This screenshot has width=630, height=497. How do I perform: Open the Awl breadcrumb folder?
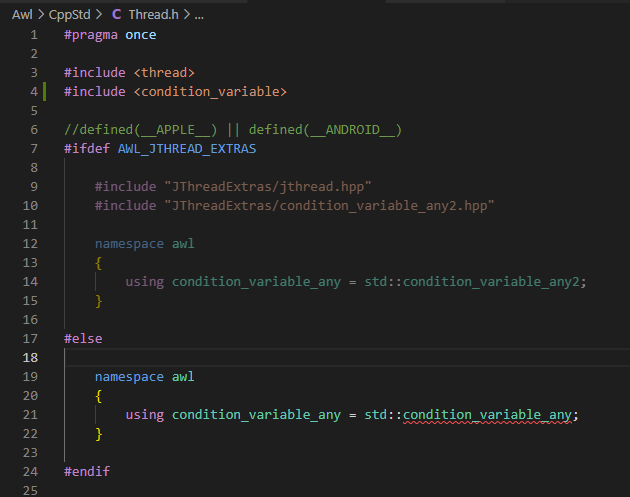pyautogui.click(x=22, y=15)
